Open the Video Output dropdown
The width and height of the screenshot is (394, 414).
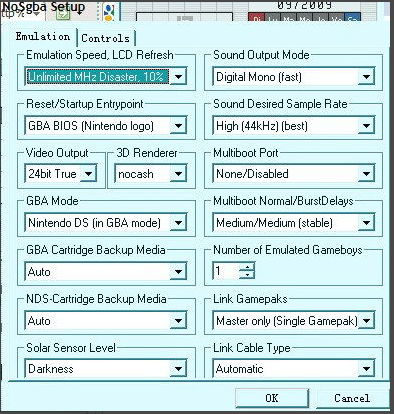point(88,174)
